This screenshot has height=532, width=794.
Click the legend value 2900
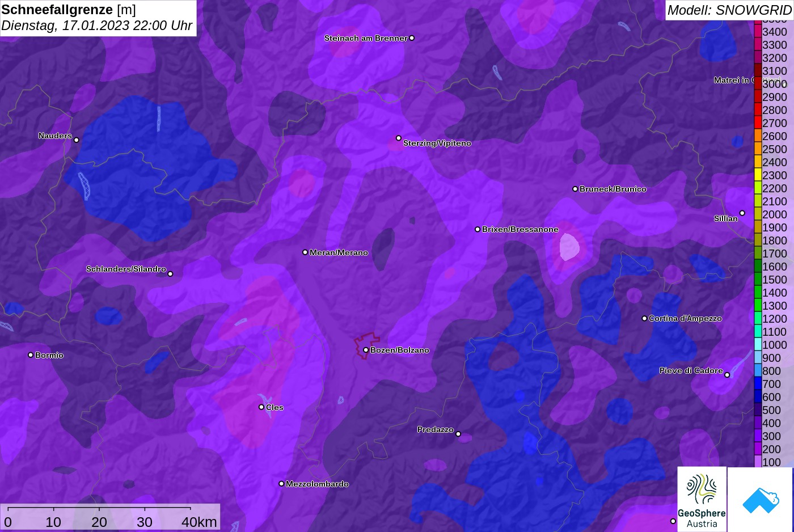775,97
